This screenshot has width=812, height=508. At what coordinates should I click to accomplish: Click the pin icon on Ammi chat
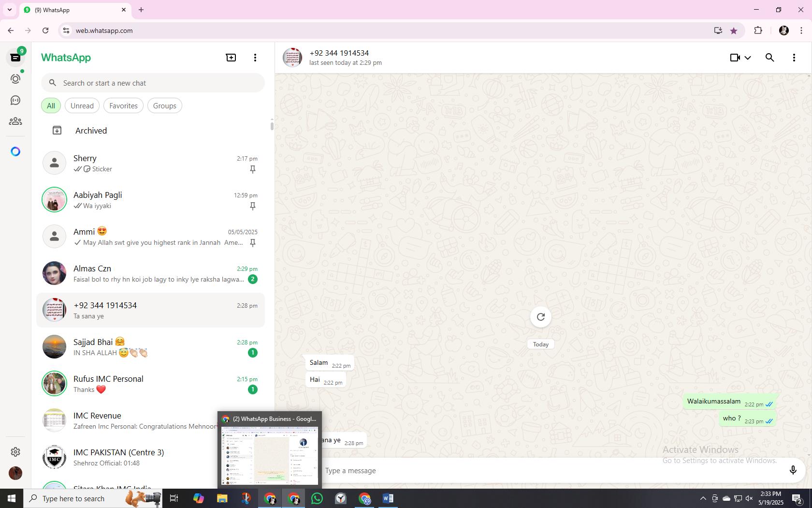point(252,243)
